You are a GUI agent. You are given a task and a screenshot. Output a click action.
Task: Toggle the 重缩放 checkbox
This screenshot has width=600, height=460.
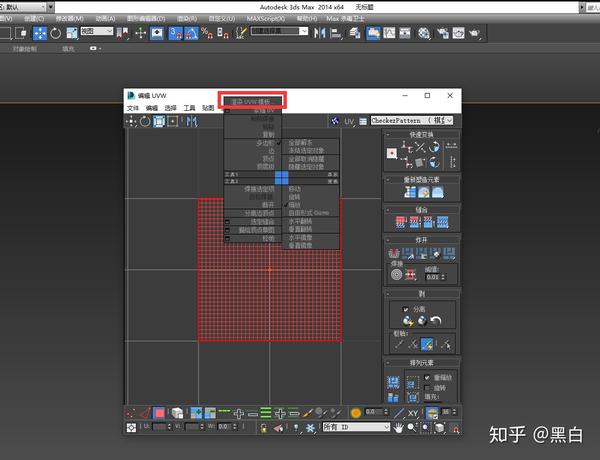(427, 377)
